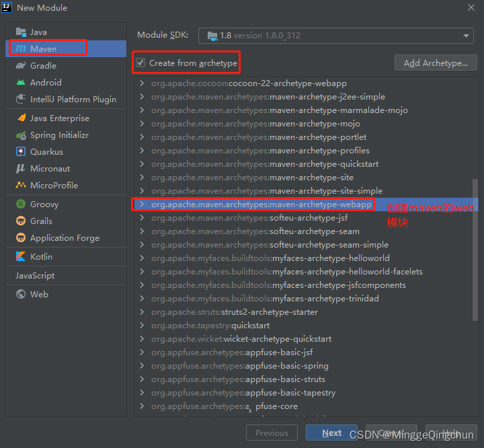The image size is (484, 448).
Task: Pick JavaScript from the sidebar
Action: 66,276
